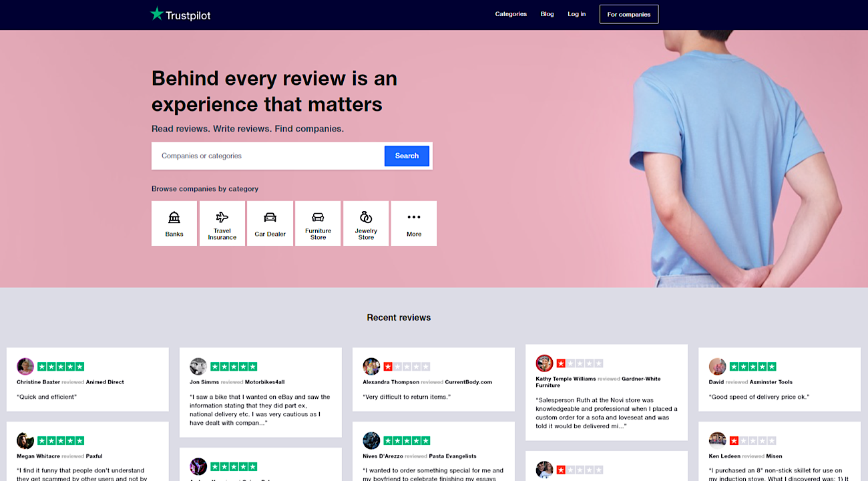
Task: Select the Car Dealer category tile
Action: tap(270, 223)
